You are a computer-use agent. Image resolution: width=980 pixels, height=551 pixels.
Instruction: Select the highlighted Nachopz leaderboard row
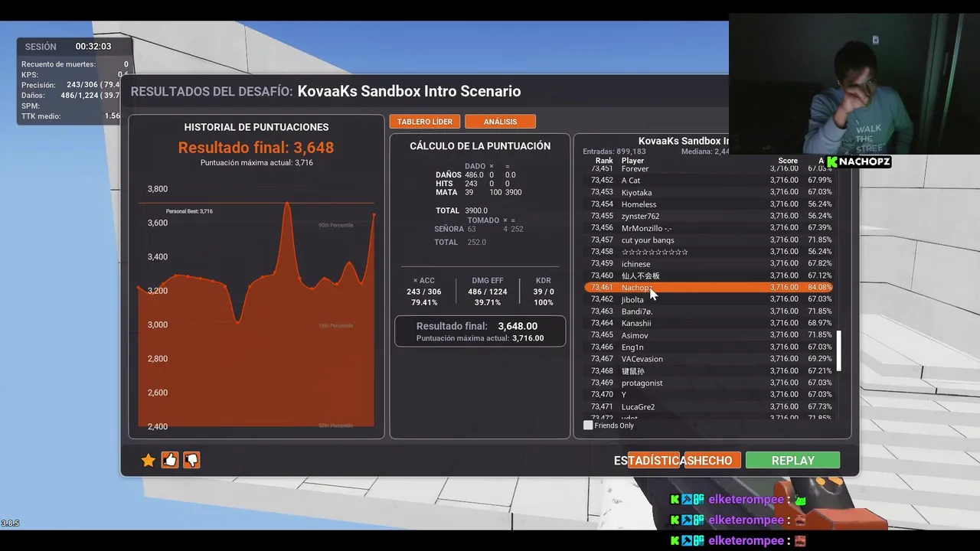tap(709, 288)
